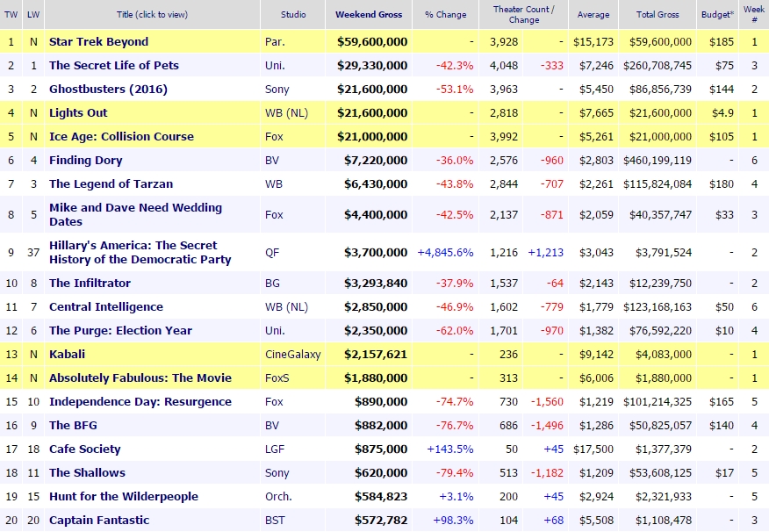Image resolution: width=769 pixels, height=532 pixels.
Task: Open Absolutely Fabulous: The Movie link
Action: 140,378
